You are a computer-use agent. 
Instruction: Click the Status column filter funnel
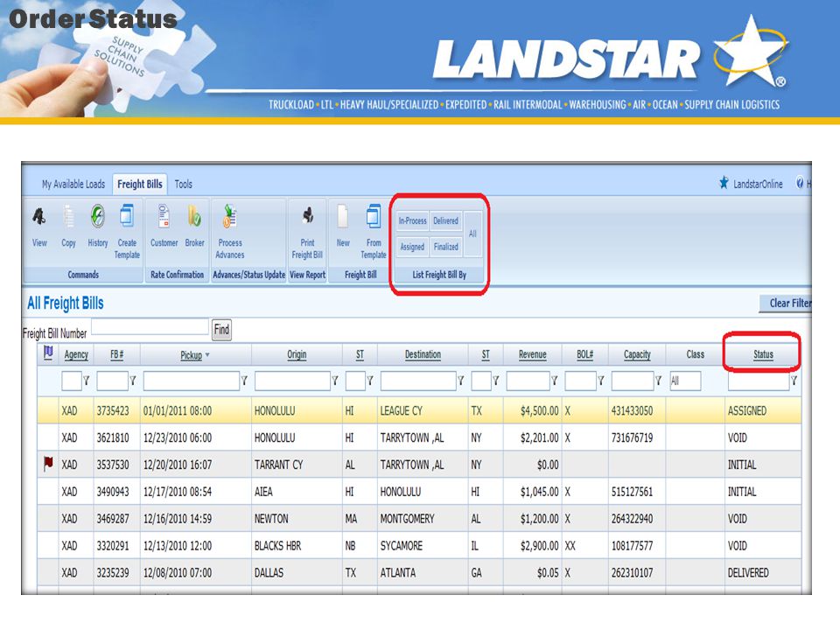pyautogui.click(x=794, y=381)
